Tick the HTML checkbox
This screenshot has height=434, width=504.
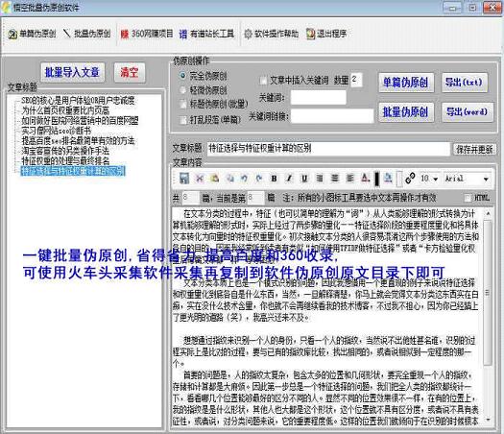point(468,198)
